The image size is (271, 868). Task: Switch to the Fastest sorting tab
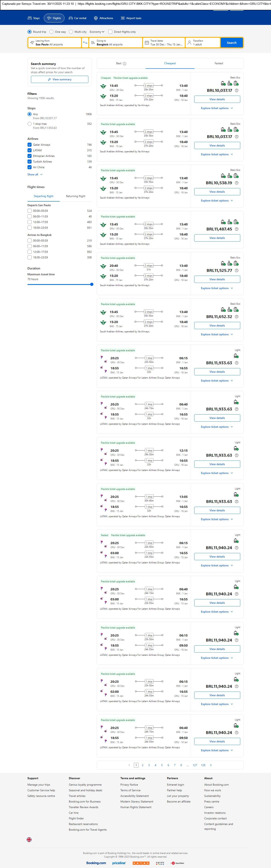coord(219,63)
